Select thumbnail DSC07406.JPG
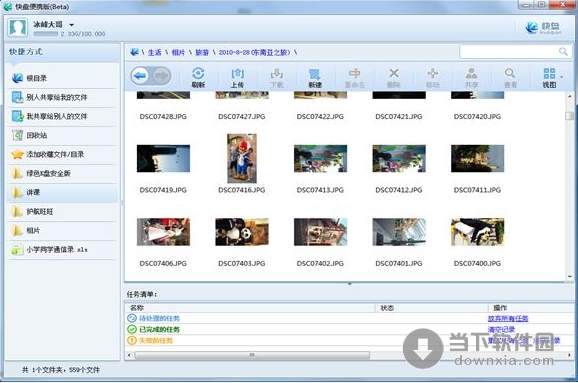This screenshot has width=578, height=383. (163, 232)
